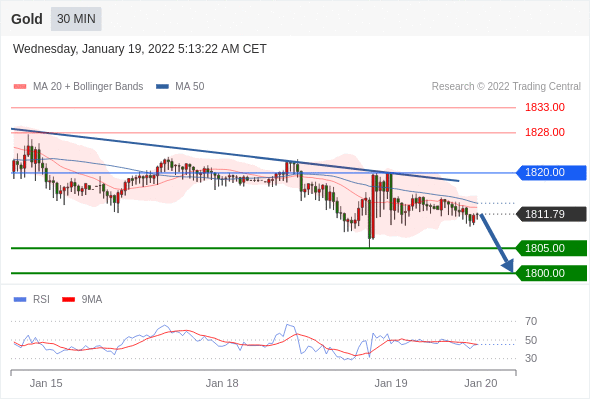Click the pink MA 20 legend swatch
Image resolution: width=590 pixels, height=400 pixels.
click(x=20, y=87)
